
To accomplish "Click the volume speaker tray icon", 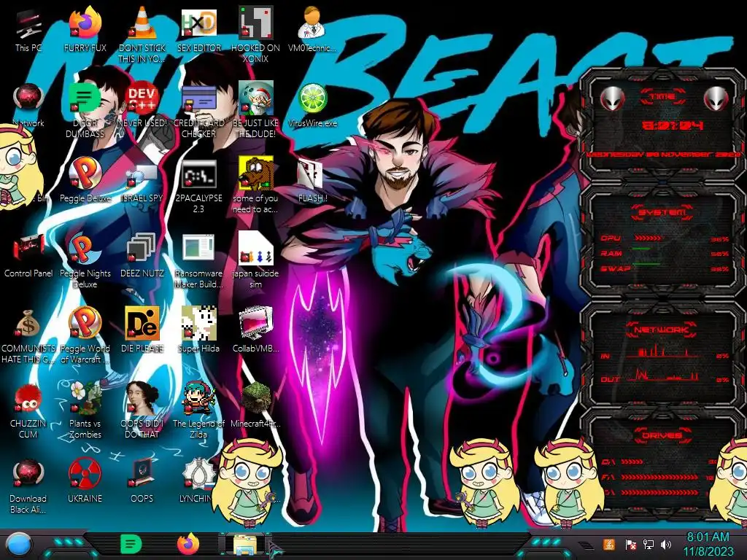I will pyautogui.click(x=665, y=544).
